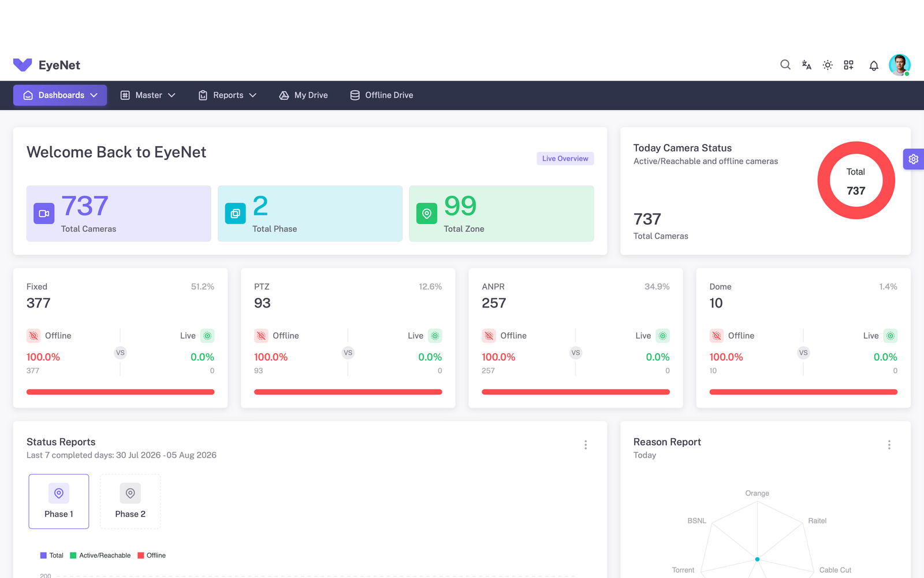Viewport: 924px width, 578px height.
Task: Open Reason Report three-dot menu
Action: (x=889, y=444)
